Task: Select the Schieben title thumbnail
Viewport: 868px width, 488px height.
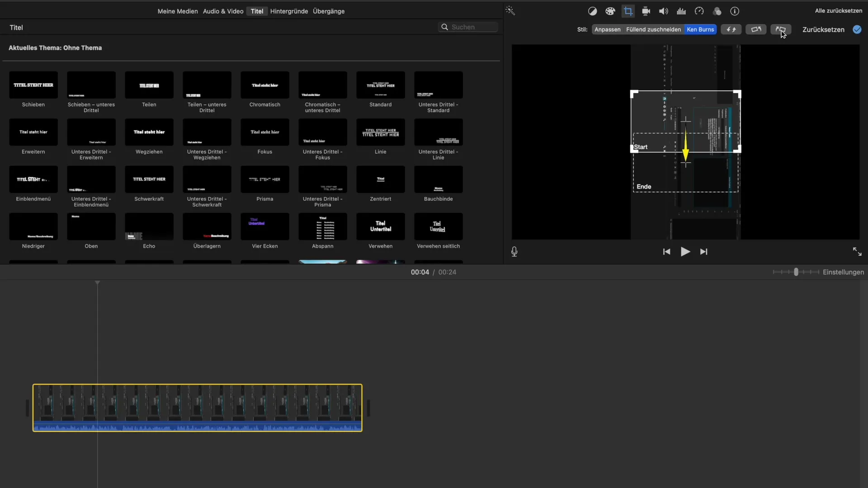Action: [x=33, y=85]
